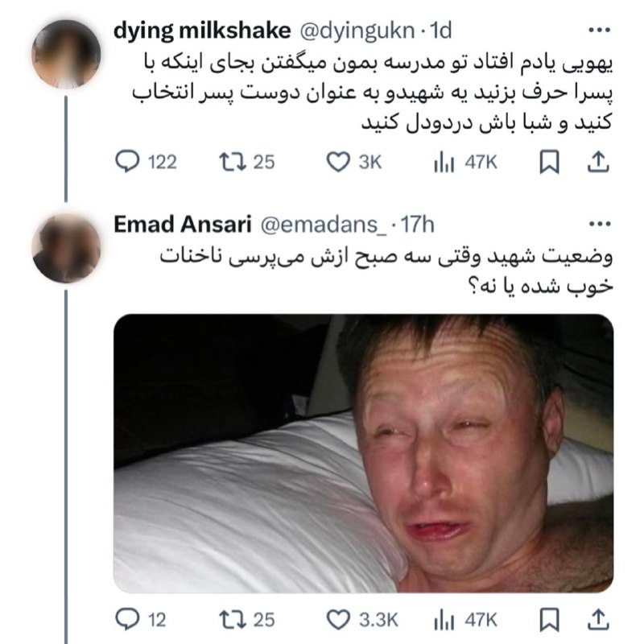Screen dimensions: 644x644
Task: Like Emad Ansari's tweet
Action: tap(336, 619)
